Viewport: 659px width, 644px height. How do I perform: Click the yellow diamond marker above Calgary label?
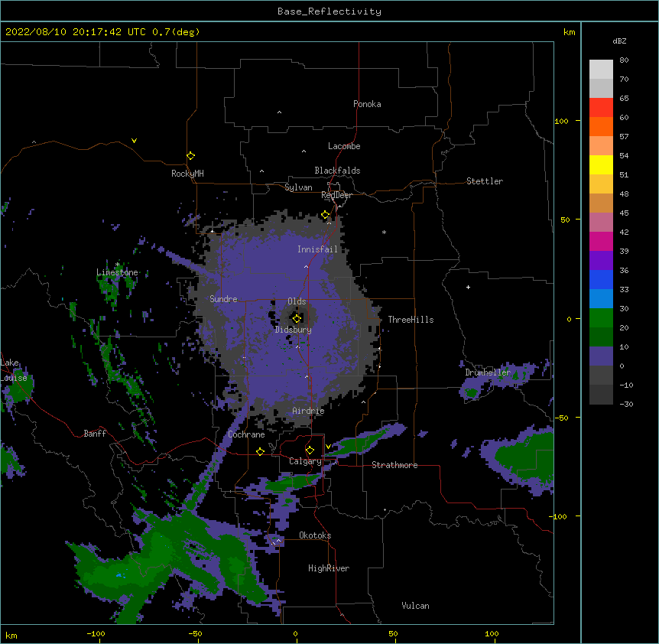pyautogui.click(x=310, y=450)
